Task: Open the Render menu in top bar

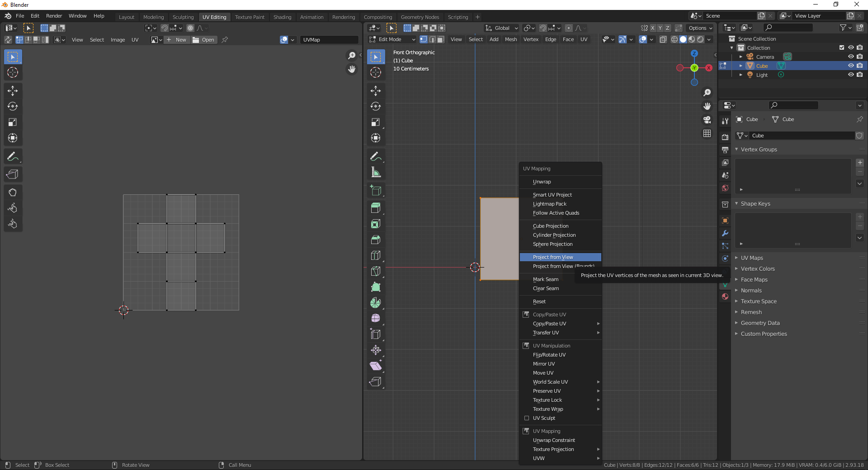Action: [54, 16]
